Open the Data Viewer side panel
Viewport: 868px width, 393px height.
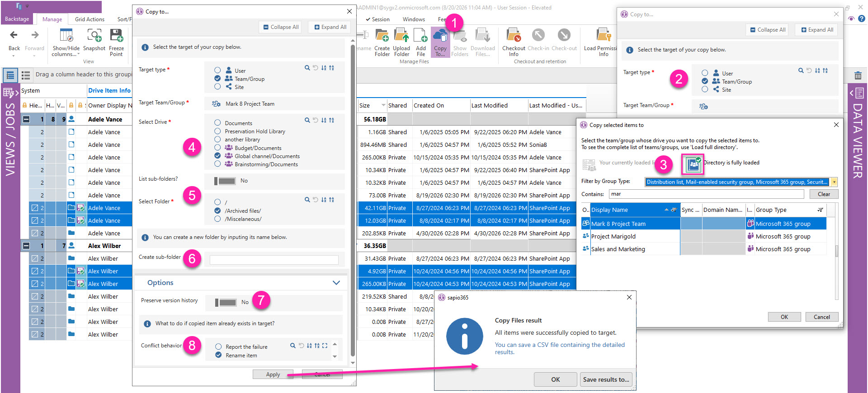(x=857, y=133)
